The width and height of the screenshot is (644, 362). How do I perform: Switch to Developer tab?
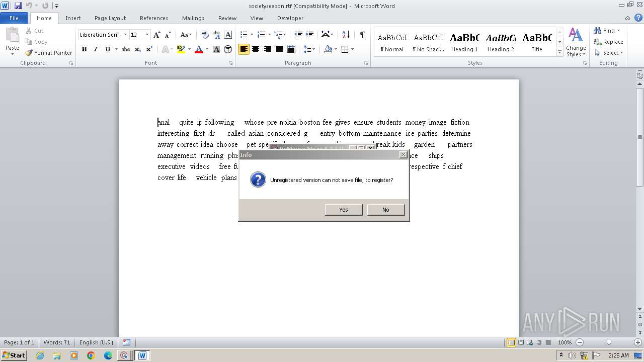point(290,18)
